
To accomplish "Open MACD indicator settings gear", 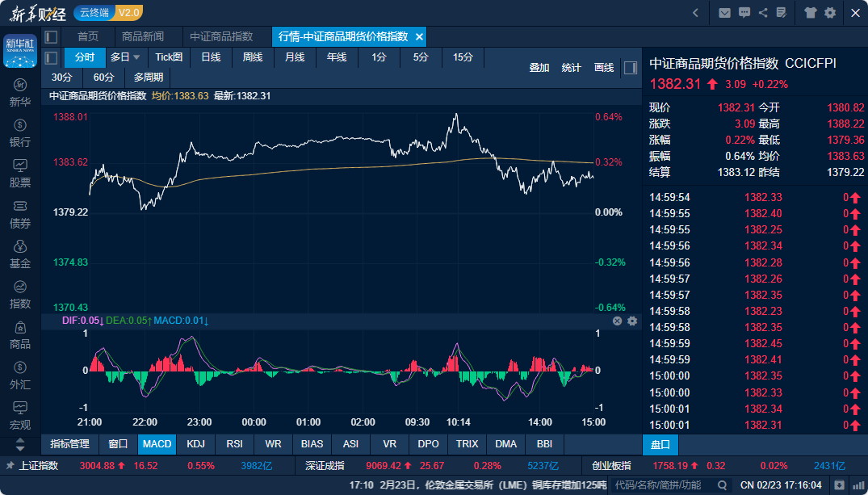I will point(632,321).
